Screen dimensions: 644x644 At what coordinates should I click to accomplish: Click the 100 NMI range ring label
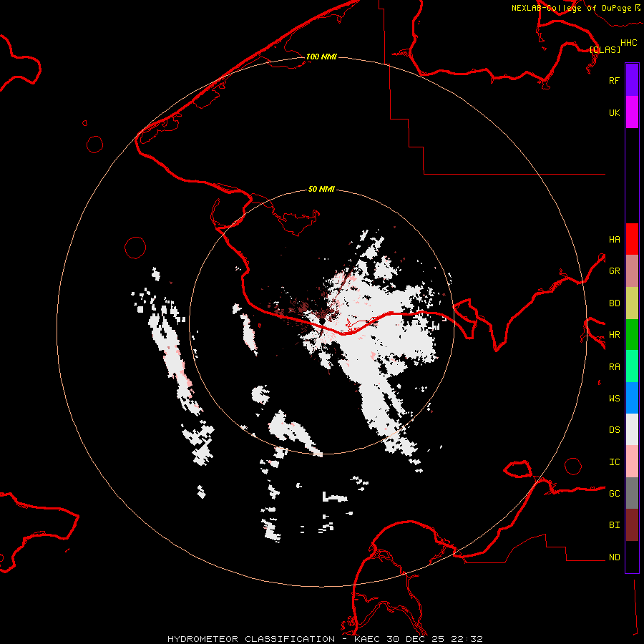pyautogui.click(x=321, y=57)
